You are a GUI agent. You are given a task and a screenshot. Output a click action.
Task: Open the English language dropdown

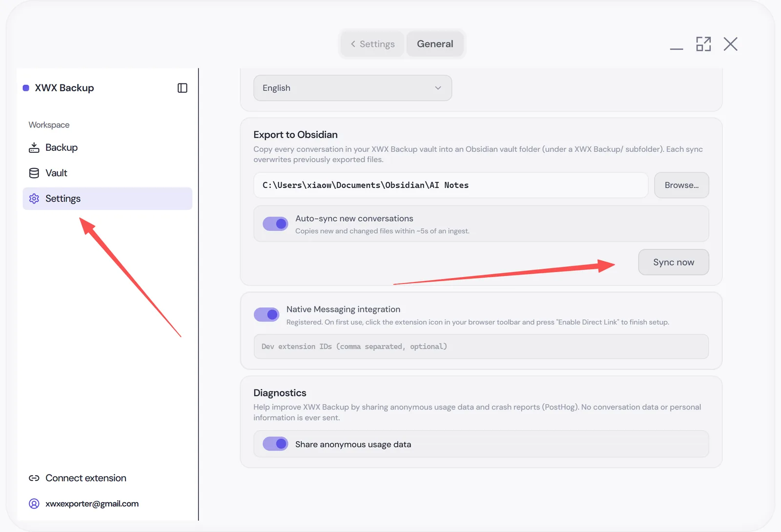pyautogui.click(x=352, y=88)
